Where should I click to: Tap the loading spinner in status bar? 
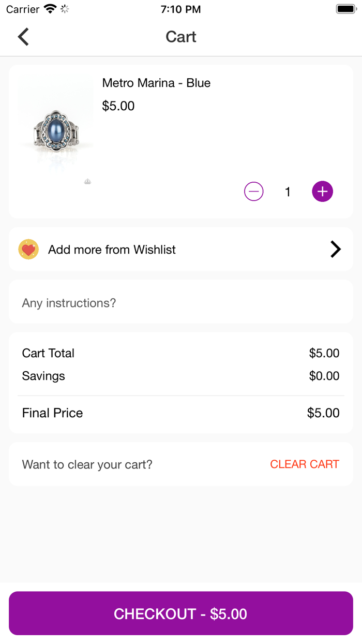tap(65, 9)
